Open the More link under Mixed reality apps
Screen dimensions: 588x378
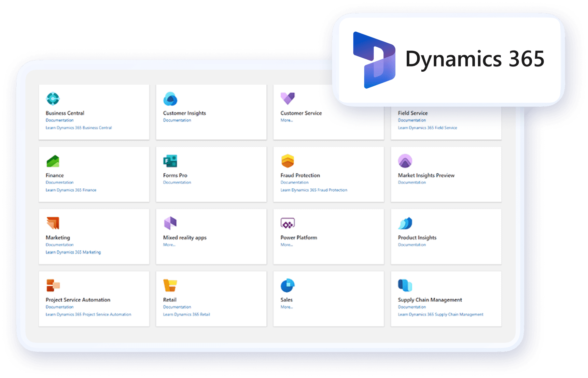(x=169, y=245)
